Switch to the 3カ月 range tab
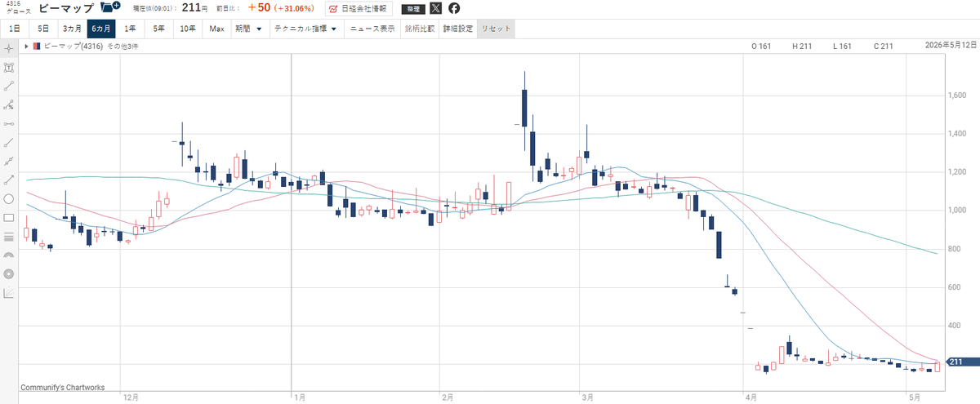The width and height of the screenshot is (980, 404). (72, 29)
